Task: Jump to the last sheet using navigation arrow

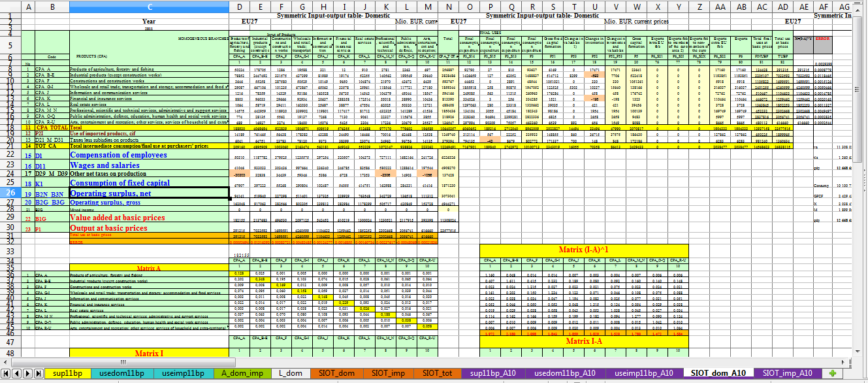Action: 38,373
